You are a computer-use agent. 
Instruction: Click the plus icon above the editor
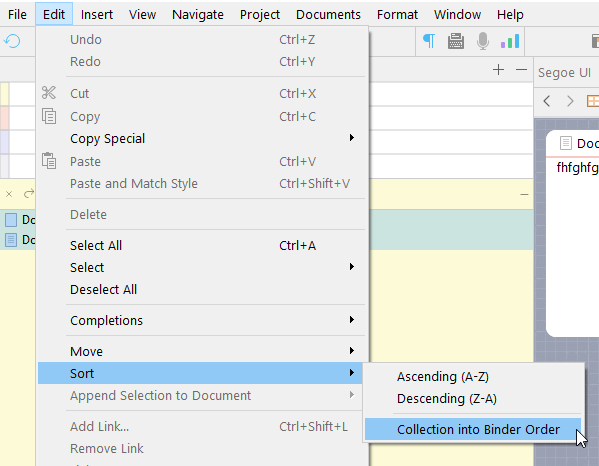(498, 70)
